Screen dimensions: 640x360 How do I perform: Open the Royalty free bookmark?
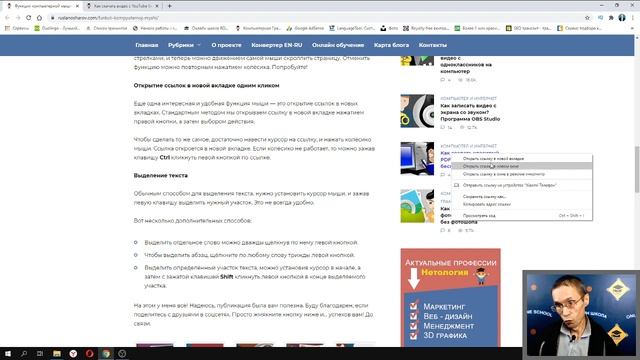click(x=426, y=29)
